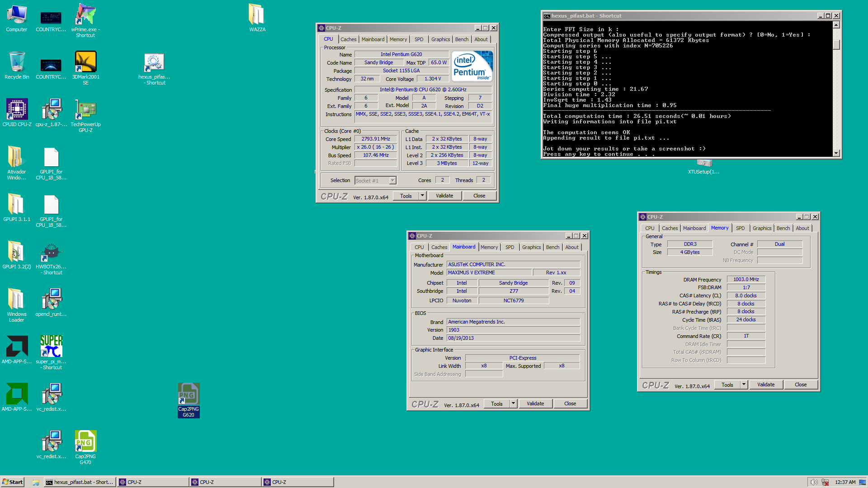
Task: Select the Cap2PNG G620 image file
Action: click(189, 400)
